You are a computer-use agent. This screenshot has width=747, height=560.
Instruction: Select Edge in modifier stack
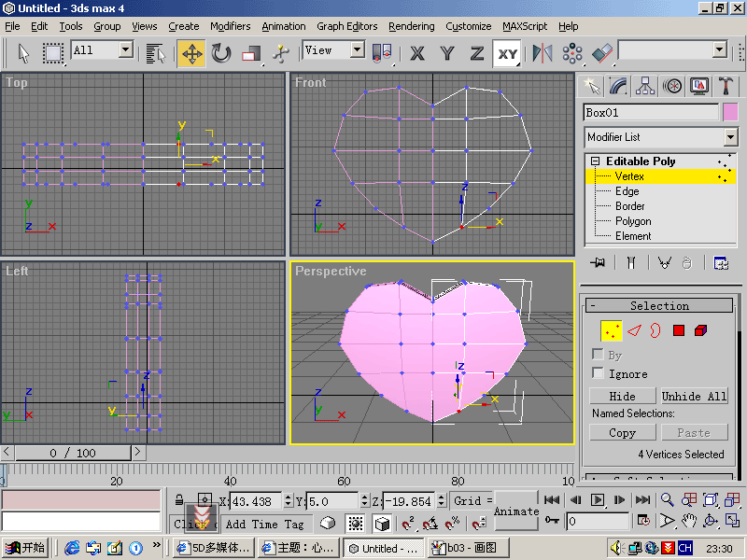[627, 191]
